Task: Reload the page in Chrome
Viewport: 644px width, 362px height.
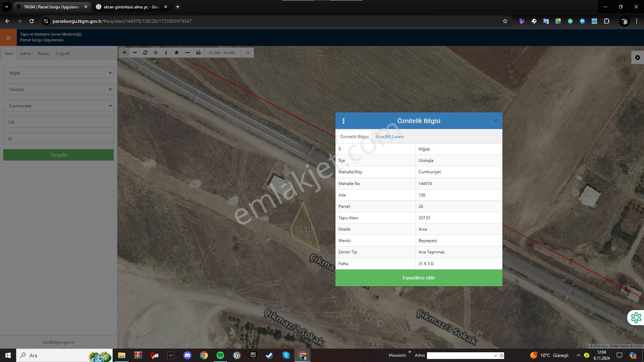Action: [x=32, y=21]
